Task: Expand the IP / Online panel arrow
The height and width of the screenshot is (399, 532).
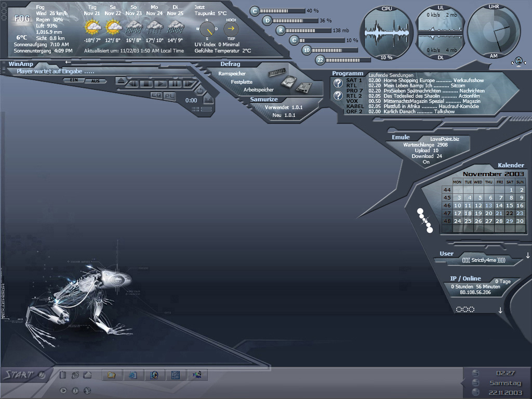Action: [x=500, y=310]
